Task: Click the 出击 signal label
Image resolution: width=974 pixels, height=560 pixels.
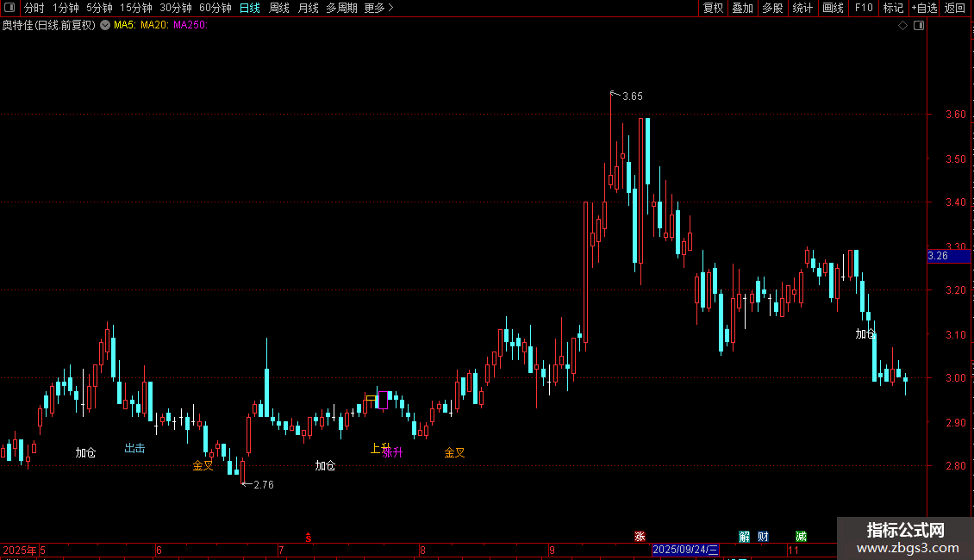Action: pos(134,448)
